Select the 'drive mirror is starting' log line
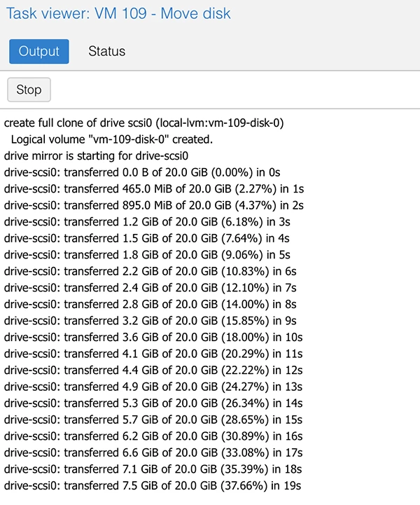 pyautogui.click(x=97, y=155)
